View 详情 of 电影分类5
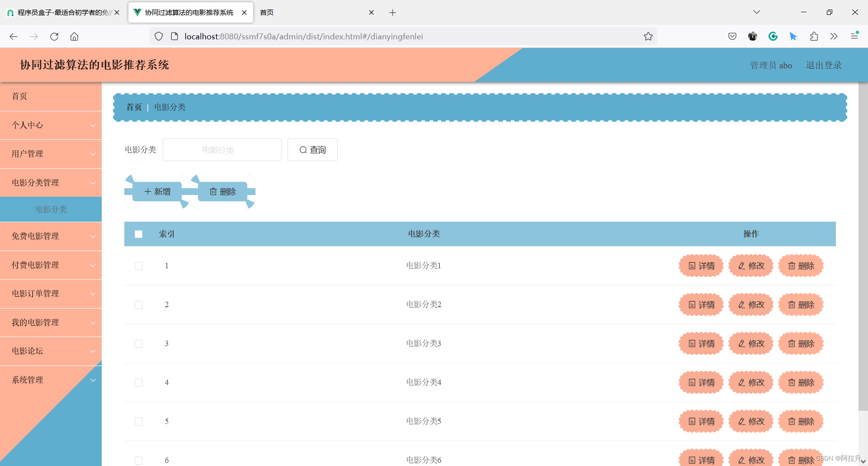This screenshot has height=466, width=868. click(701, 422)
